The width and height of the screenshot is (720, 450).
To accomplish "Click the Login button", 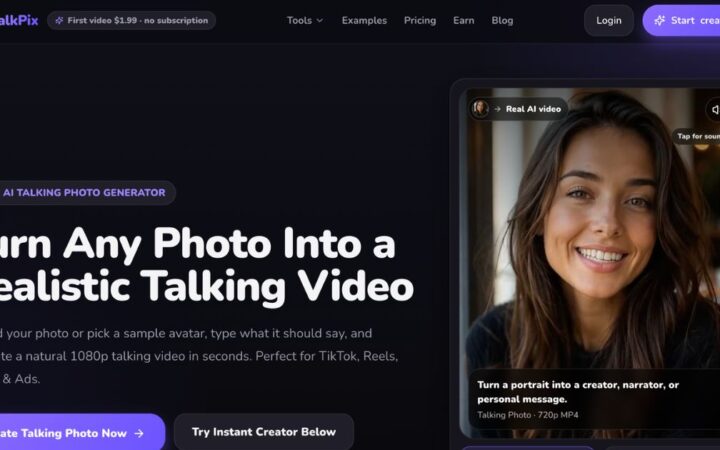I will pos(608,20).
